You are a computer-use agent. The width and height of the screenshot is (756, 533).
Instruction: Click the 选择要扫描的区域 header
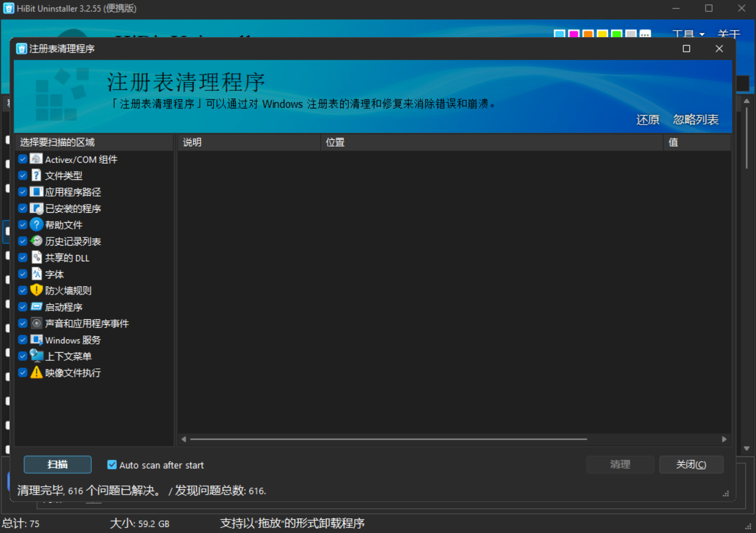coord(94,142)
